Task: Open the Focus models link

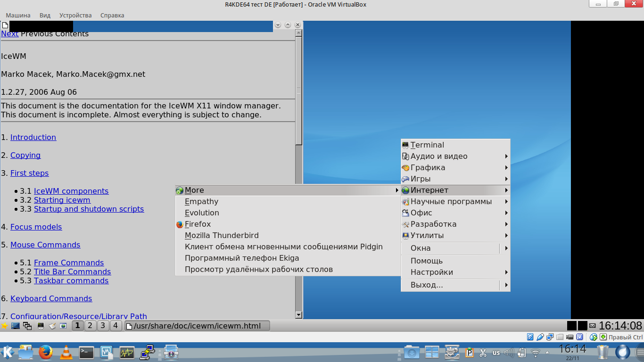Action: coord(36,227)
